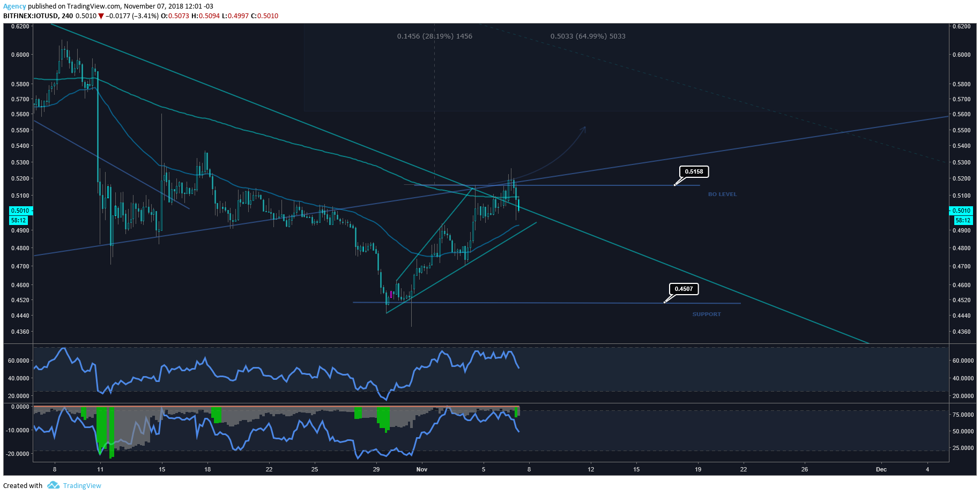Click the 0.5033 (64.99%) 5033 measurement text

588,36
